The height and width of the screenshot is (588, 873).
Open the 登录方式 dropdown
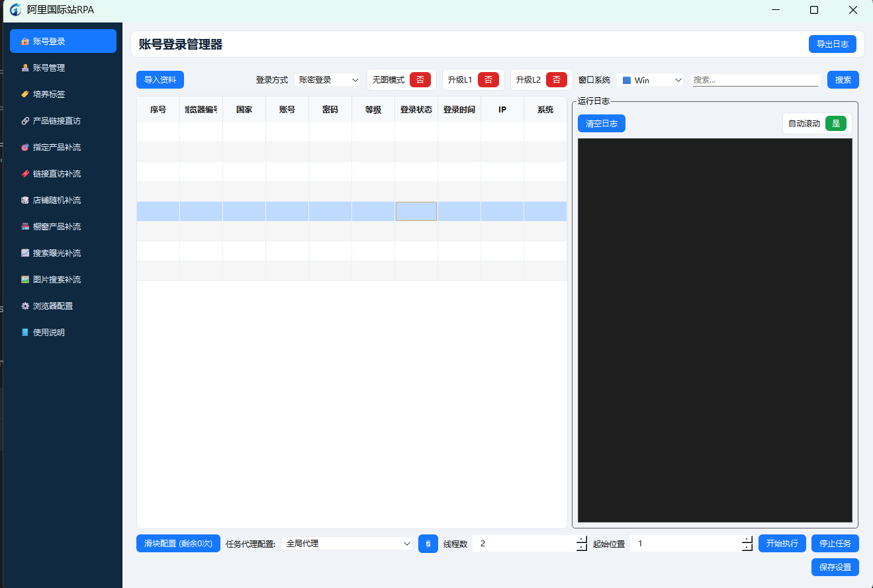pyautogui.click(x=328, y=79)
